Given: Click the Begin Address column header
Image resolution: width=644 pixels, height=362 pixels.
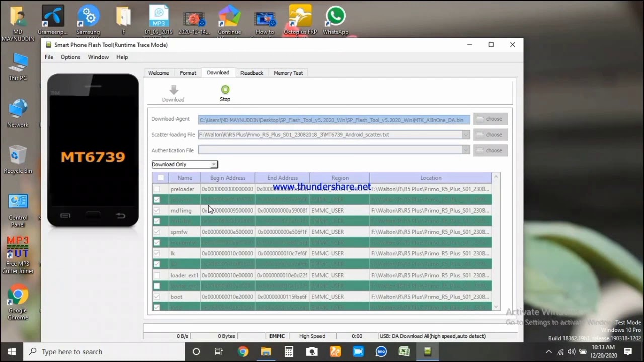Looking at the screenshot, I should point(227,178).
